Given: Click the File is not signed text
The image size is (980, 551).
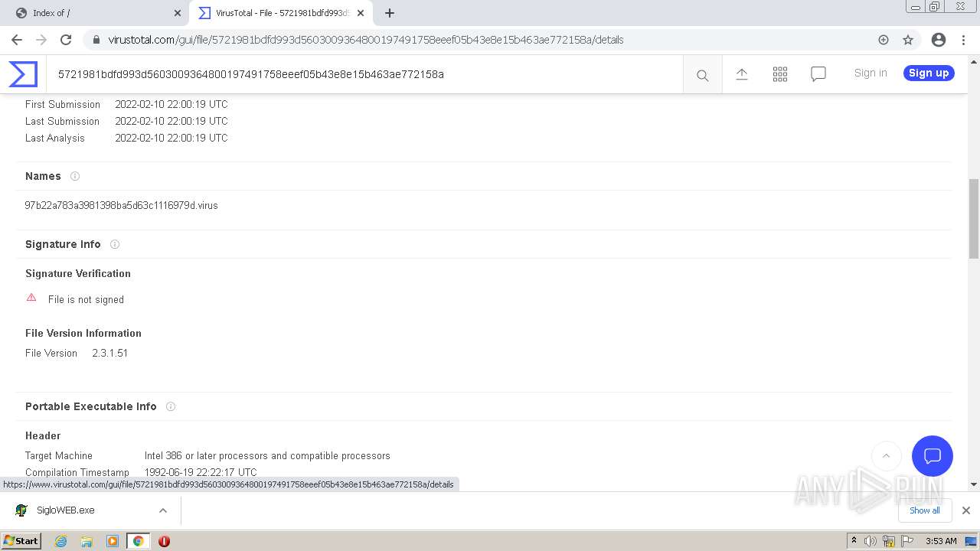Looking at the screenshot, I should click(x=86, y=299).
